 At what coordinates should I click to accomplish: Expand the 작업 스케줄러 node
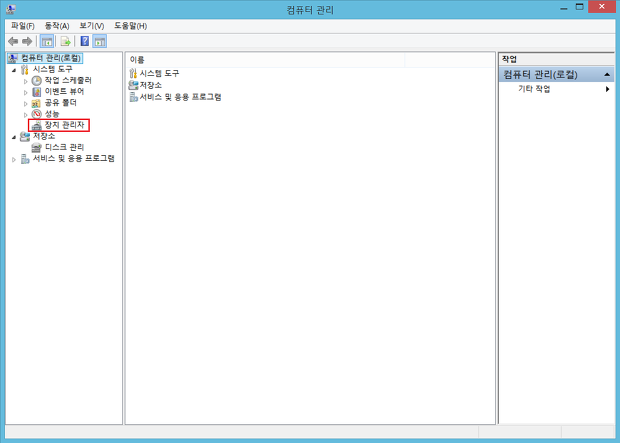(26, 81)
